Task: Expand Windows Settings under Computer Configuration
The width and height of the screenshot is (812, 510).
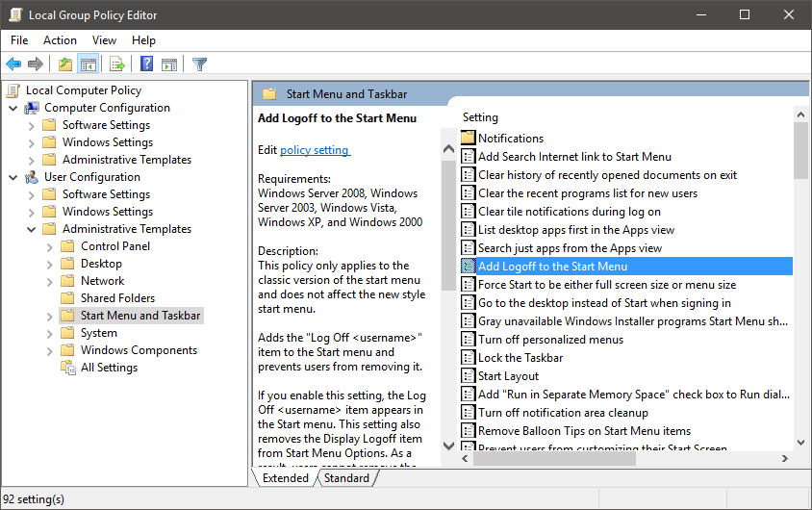Action: pos(32,143)
